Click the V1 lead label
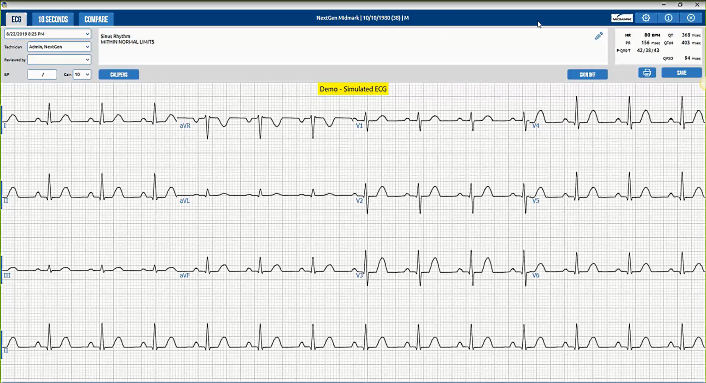 pyautogui.click(x=359, y=126)
